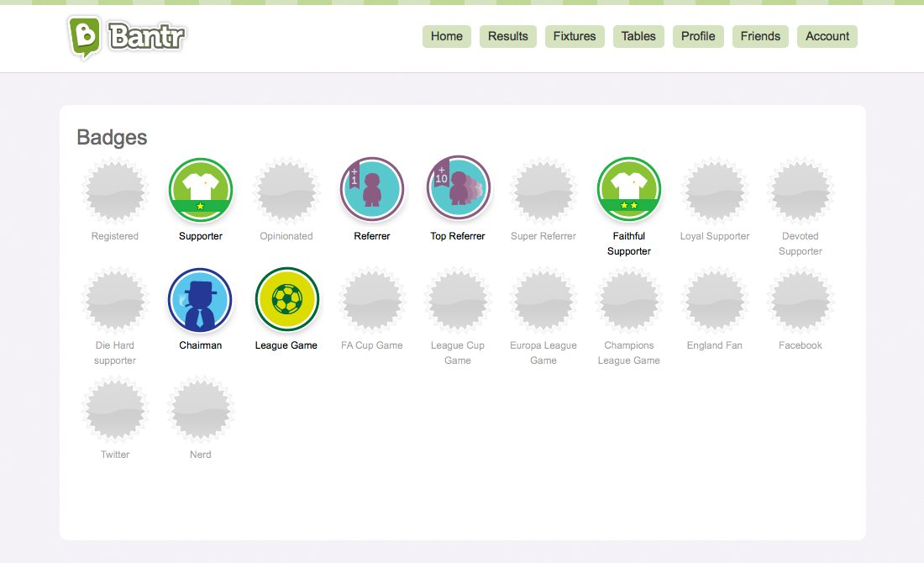This screenshot has height=563, width=924.
Task: Click the locked Devoted Supporter badge
Action: pyautogui.click(x=801, y=191)
